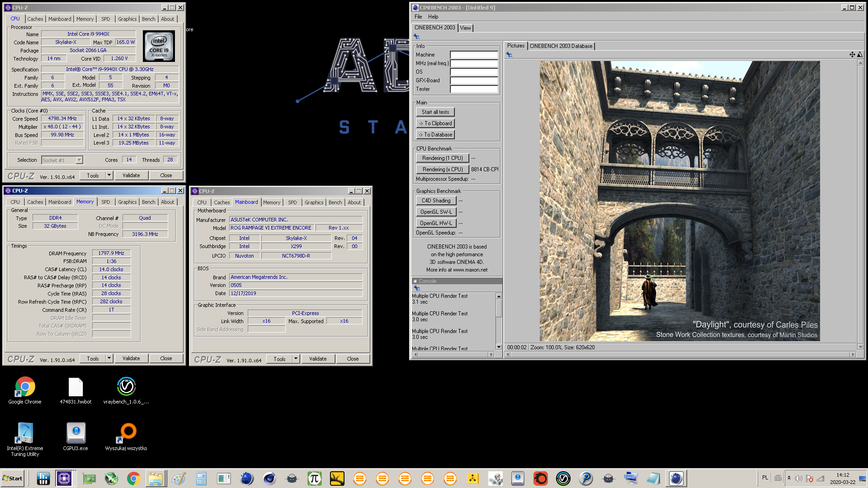Open the Help menu in Cinebench
The width and height of the screenshot is (868, 488).
point(433,17)
